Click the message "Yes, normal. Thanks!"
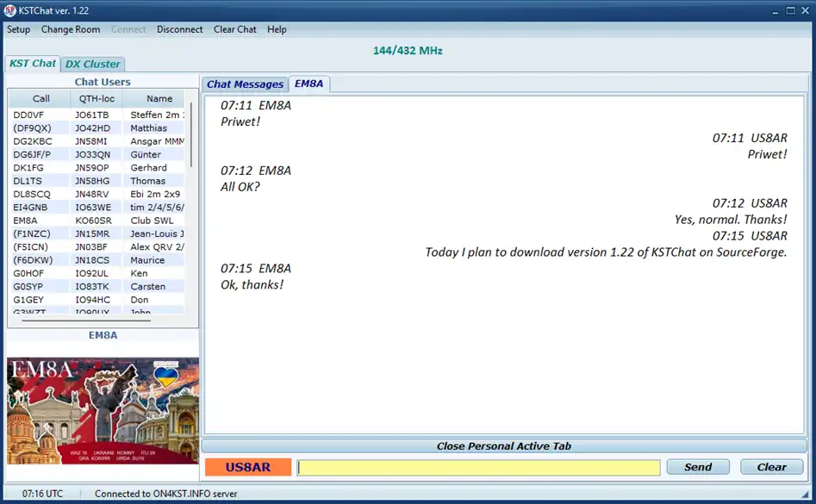816x504 pixels. tap(731, 220)
